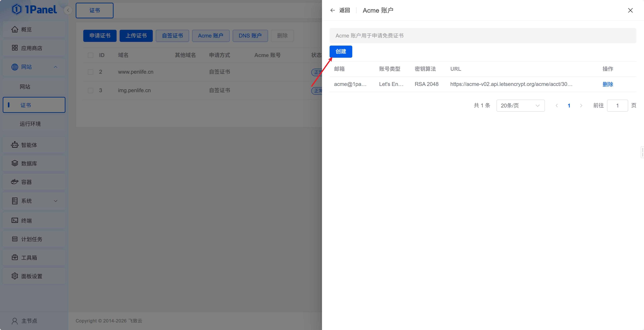This screenshot has height=330, width=644.
Task: Expand the 系统 sidebar menu
Action: pyautogui.click(x=56, y=201)
